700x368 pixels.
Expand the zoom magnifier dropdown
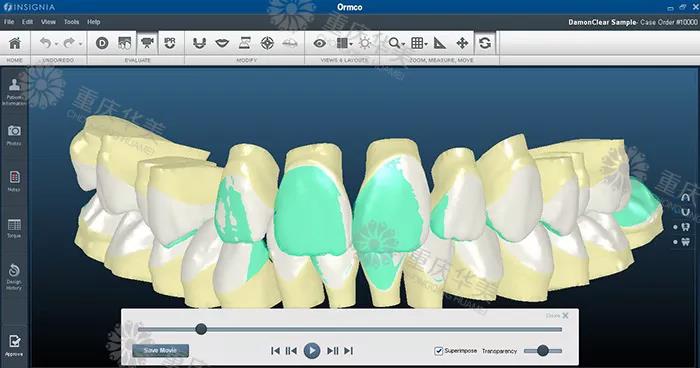[x=403, y=44]
